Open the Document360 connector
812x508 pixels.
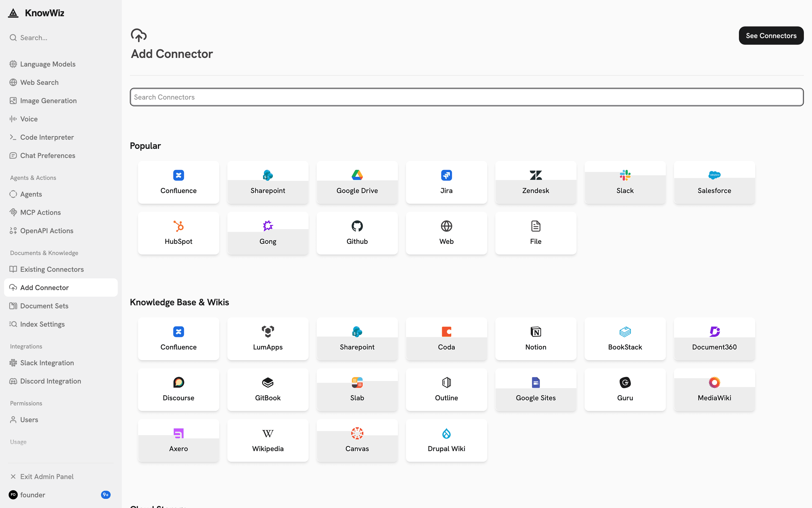click(714, 339)
